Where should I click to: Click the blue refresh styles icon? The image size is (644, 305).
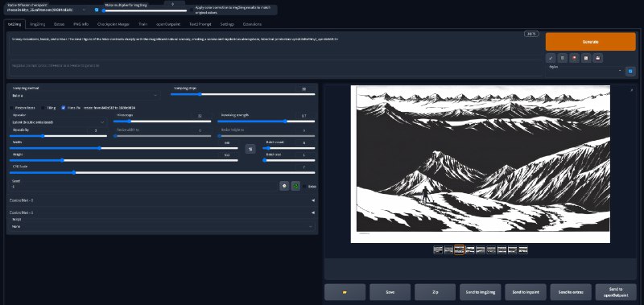click(630, 72)
